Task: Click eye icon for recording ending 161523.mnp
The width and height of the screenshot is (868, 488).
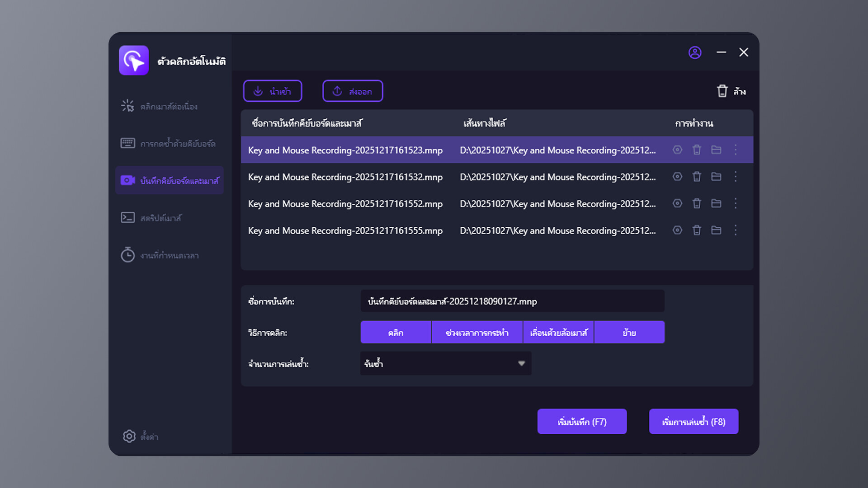Action: (x=677, y=150)
